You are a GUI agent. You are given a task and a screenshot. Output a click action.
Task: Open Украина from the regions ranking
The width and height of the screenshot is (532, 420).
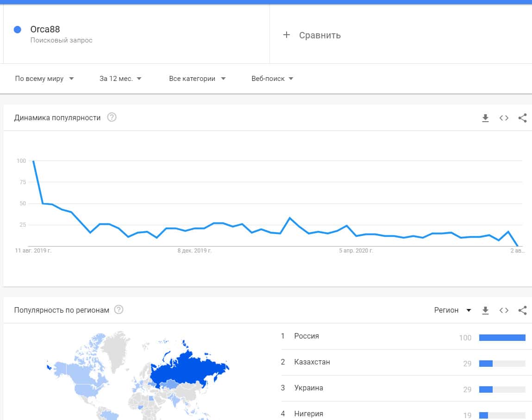click(308, 388)
